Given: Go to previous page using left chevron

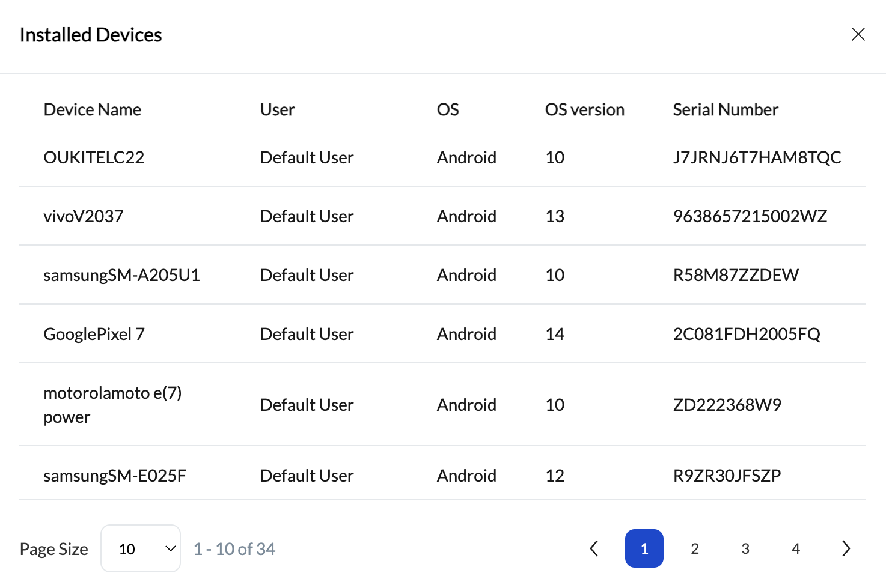Looking at the screenshot, I should coord(594,548).
